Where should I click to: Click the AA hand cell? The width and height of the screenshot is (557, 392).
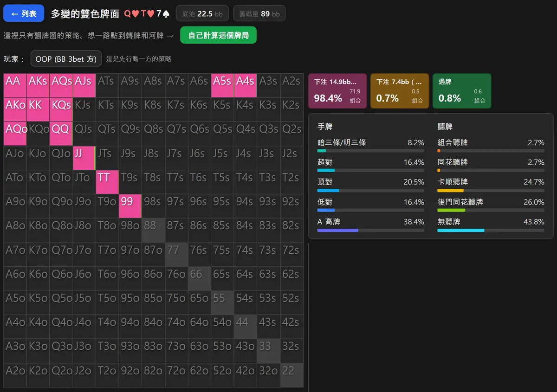pos(15,85)
